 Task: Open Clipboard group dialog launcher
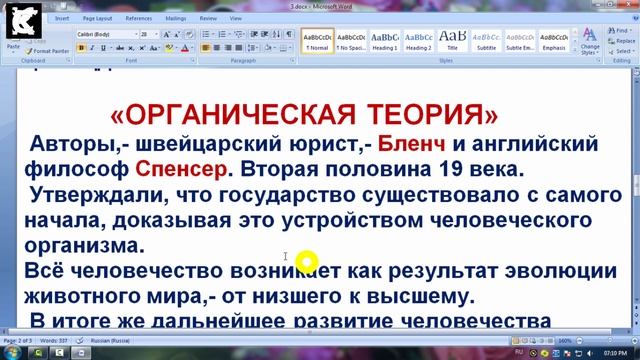coord(68,60)
